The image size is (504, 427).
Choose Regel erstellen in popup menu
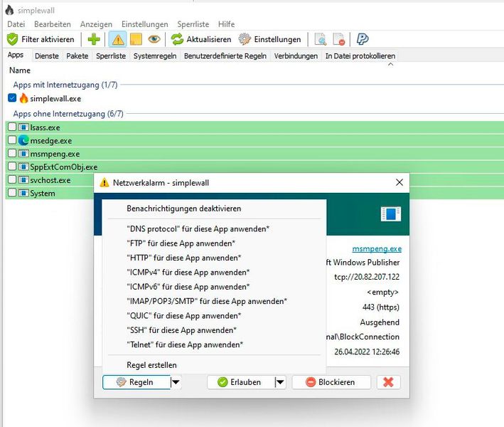pyautogui.click(x=214, y=365)
